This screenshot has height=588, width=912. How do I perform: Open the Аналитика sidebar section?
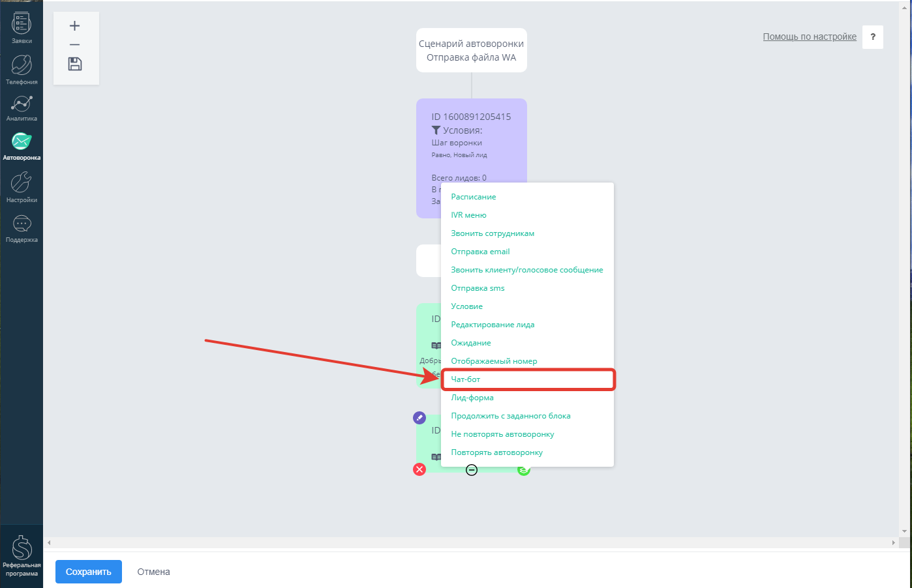tap(22, 108)
